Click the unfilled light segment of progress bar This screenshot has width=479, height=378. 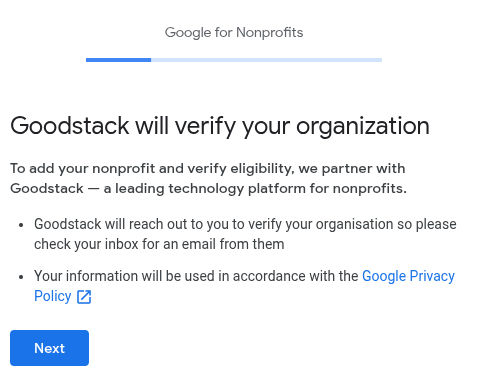tap(266, 60)
